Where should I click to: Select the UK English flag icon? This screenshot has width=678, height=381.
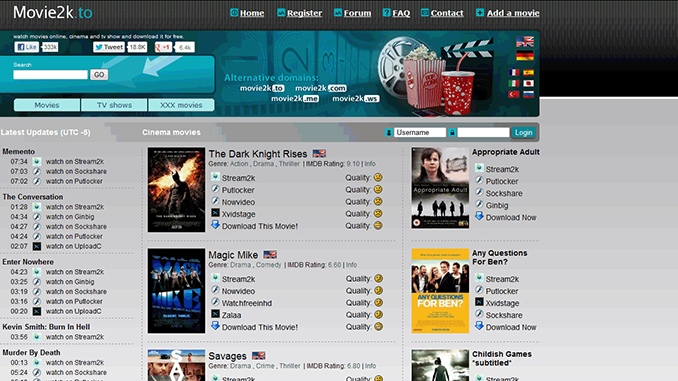525,42
